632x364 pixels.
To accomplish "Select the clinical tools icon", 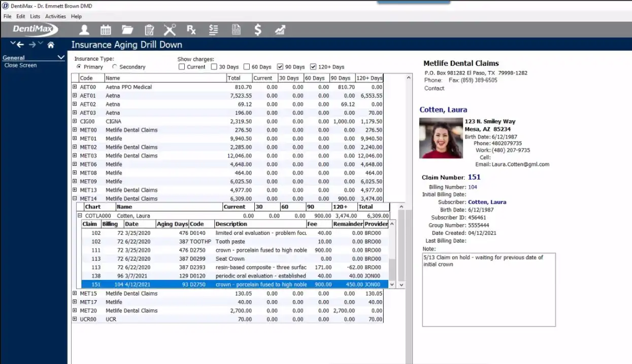I will point(170,29).
